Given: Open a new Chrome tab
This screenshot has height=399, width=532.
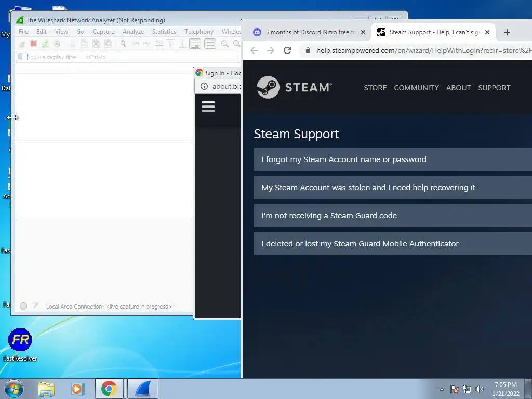Looking at the screenshot, I should coord(507,32).
